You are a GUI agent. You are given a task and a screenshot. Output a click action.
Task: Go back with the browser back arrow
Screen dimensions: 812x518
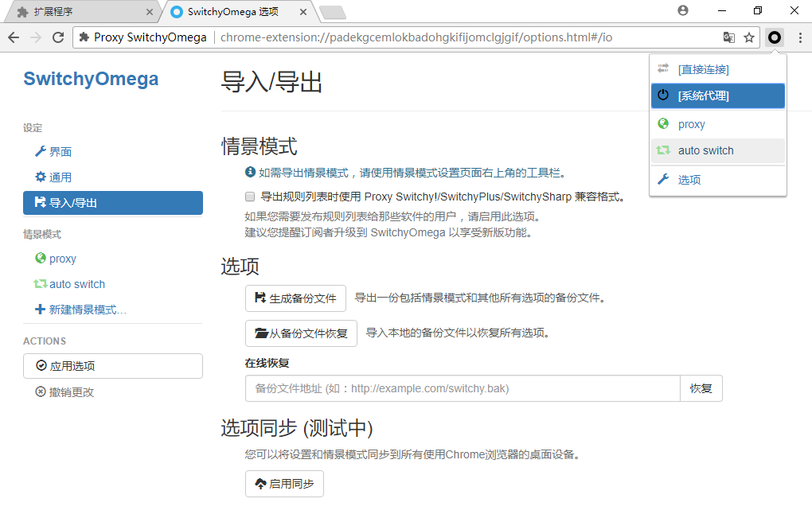[x=14, y=37]
